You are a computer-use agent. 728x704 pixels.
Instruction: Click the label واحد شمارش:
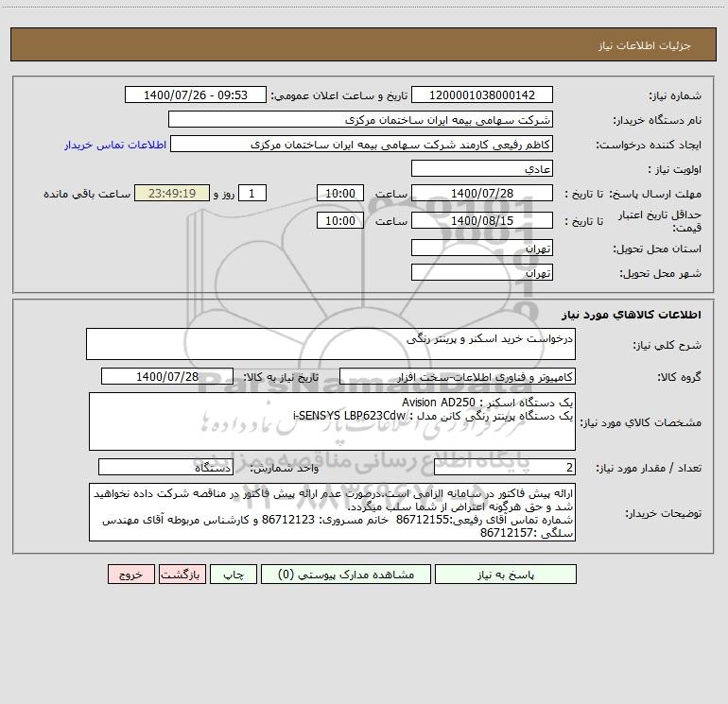(x=285, y=469)
